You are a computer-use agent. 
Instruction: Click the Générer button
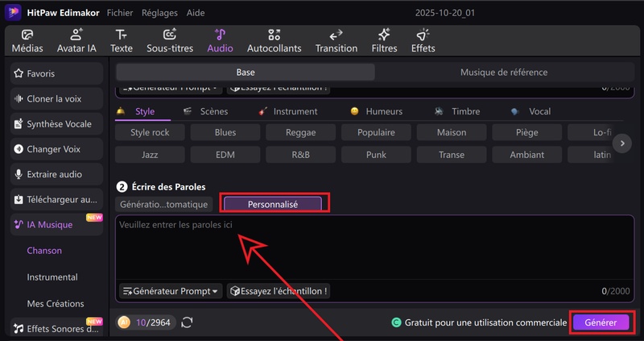(x=600, y=322)
